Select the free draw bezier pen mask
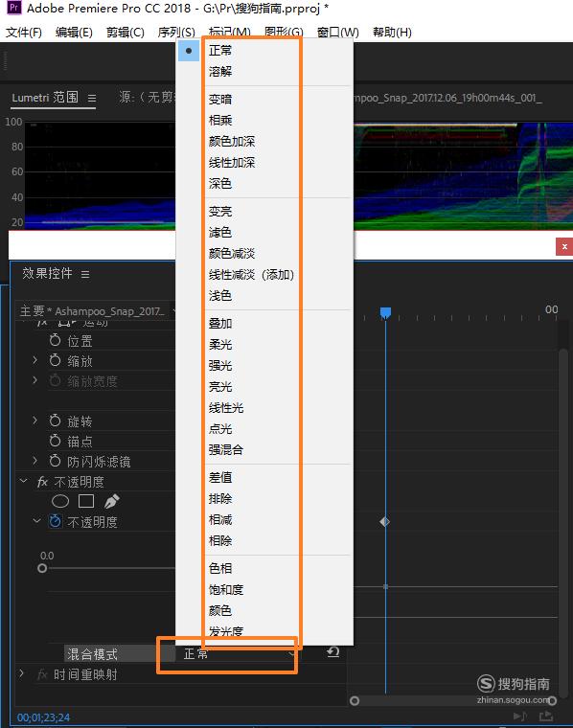 tap(111, 501)
